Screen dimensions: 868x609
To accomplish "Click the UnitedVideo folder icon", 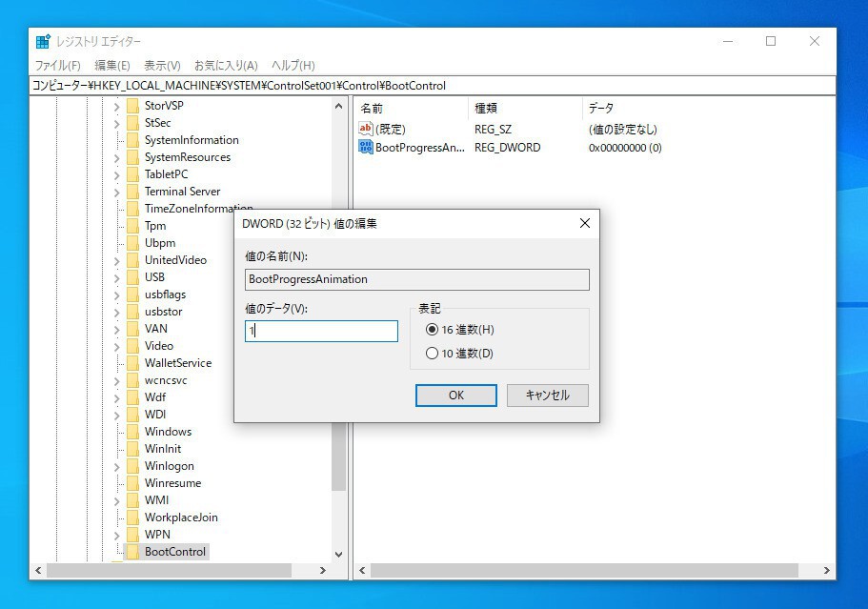I will pos(132,260).
